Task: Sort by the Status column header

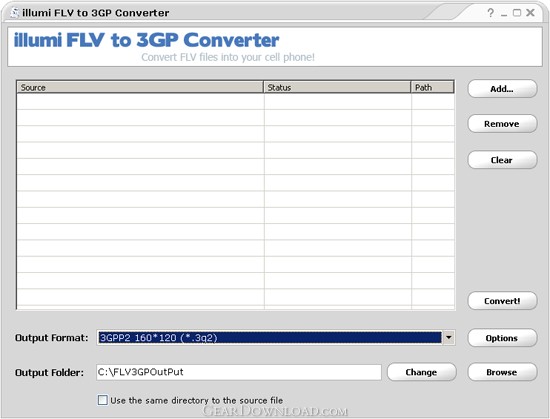Action: pos(337,87)
